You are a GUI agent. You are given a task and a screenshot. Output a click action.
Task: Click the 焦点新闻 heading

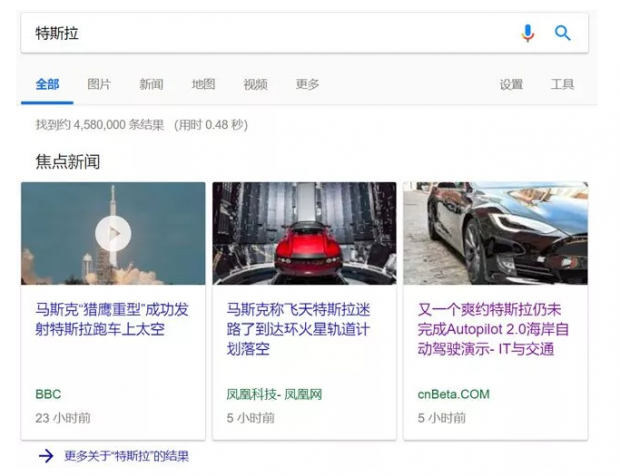(x=68, y=162)
